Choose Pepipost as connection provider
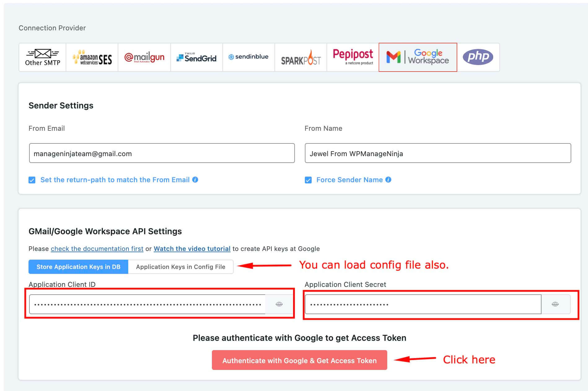588x391 pixels. (353, 57)
